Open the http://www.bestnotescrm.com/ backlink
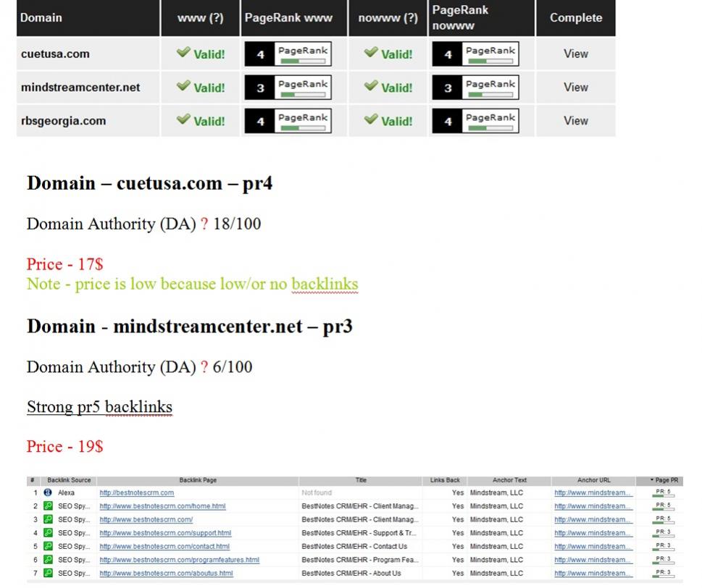 click(146, 519)
